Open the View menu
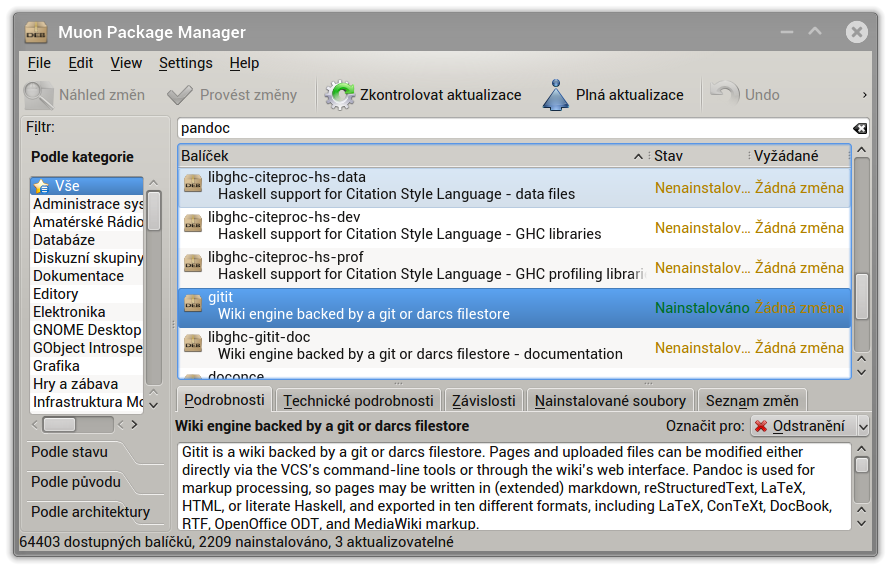891x570 pixels. tap(126, 63)
